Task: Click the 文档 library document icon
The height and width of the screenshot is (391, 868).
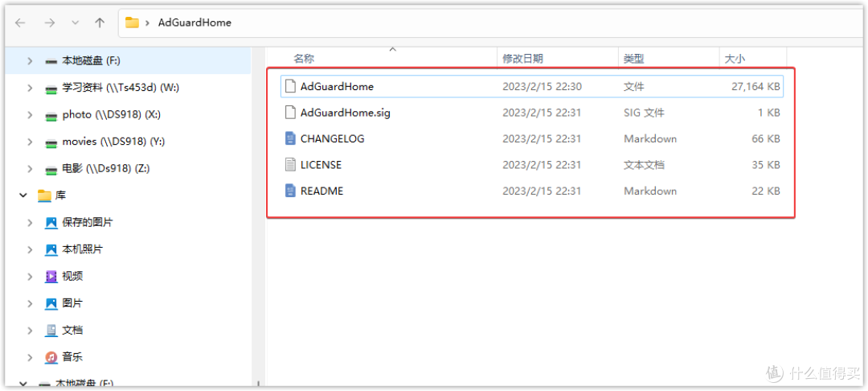Action: 51,331
